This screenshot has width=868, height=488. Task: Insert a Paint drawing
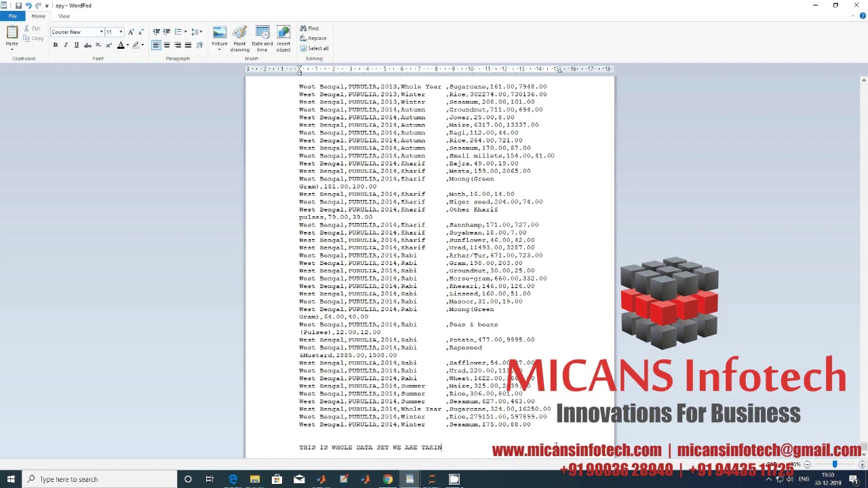click(239, 39)
